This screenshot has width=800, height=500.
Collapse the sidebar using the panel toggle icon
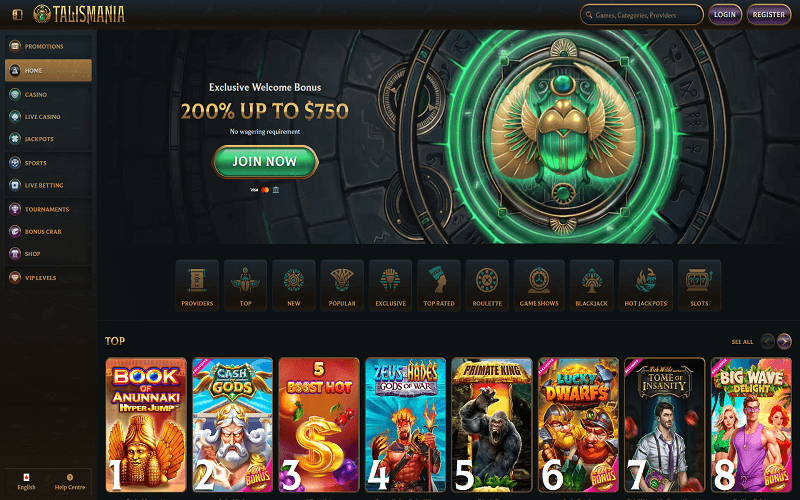[x=17, y=14]
